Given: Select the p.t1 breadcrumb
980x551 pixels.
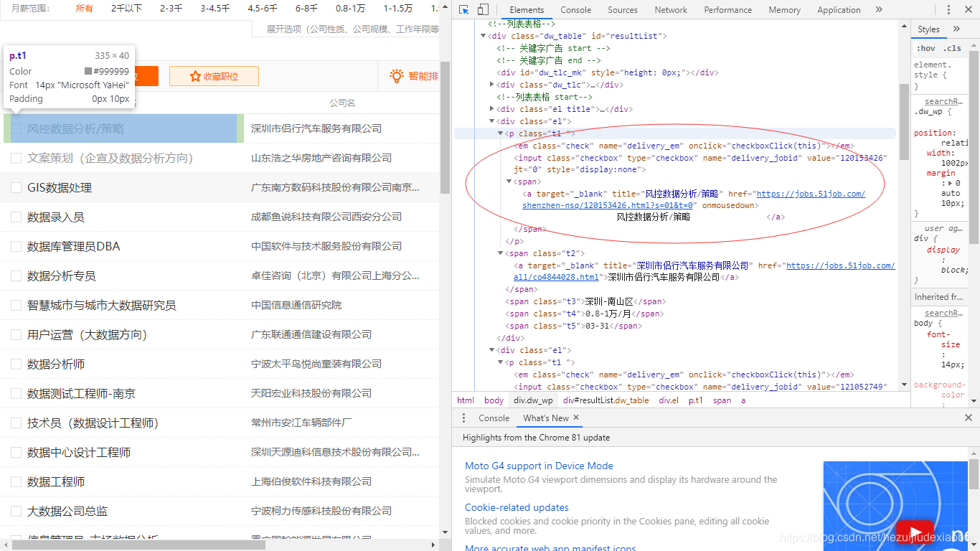Looking at the screenshot, I should [696, 400].
